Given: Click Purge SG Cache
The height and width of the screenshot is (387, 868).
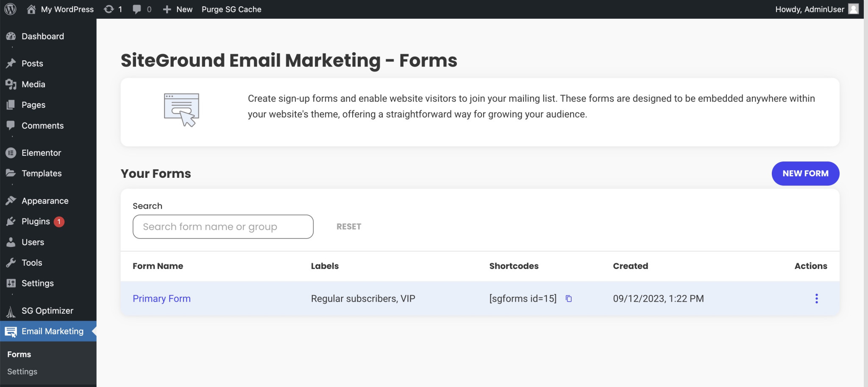Looking at the screenshot, I should point(231,9).
